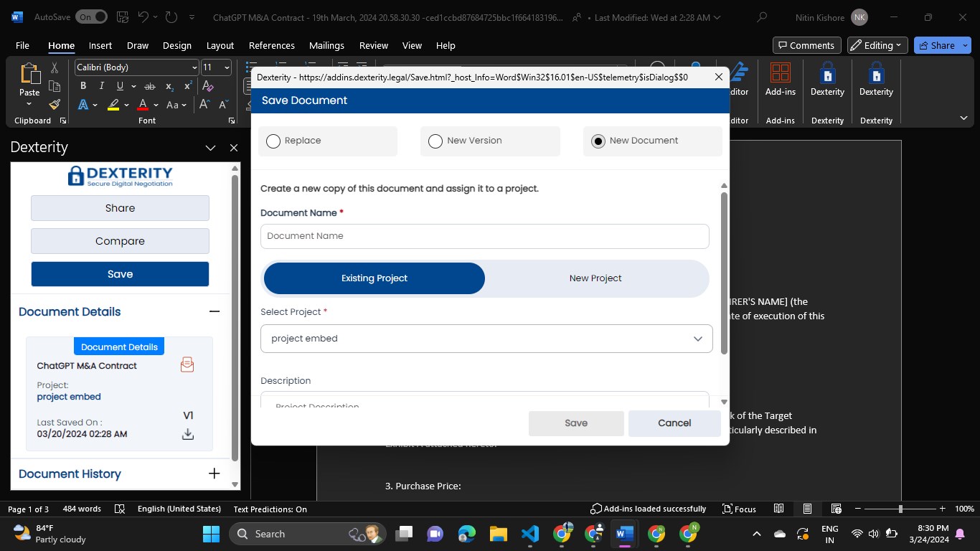This screenshot has width=980, height=551.
Task: Open the Editing mode dropdown
Action: click(877, 45)
